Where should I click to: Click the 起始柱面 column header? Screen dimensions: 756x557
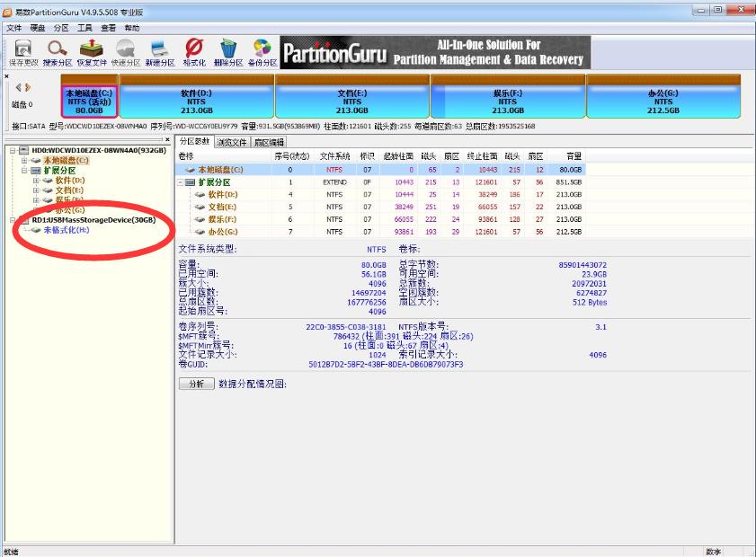point(398,156)
